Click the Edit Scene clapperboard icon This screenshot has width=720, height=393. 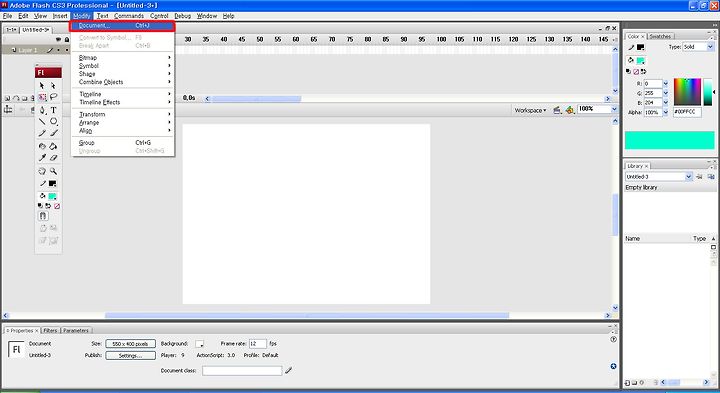[x=557, y=110]
